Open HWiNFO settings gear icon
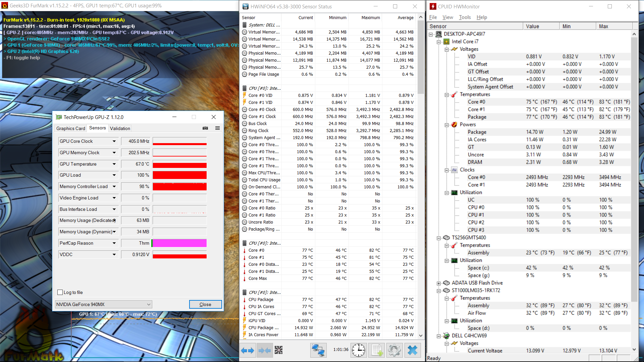Image resolution: width=644 pixels, height=362 pixels. [394, 350]
